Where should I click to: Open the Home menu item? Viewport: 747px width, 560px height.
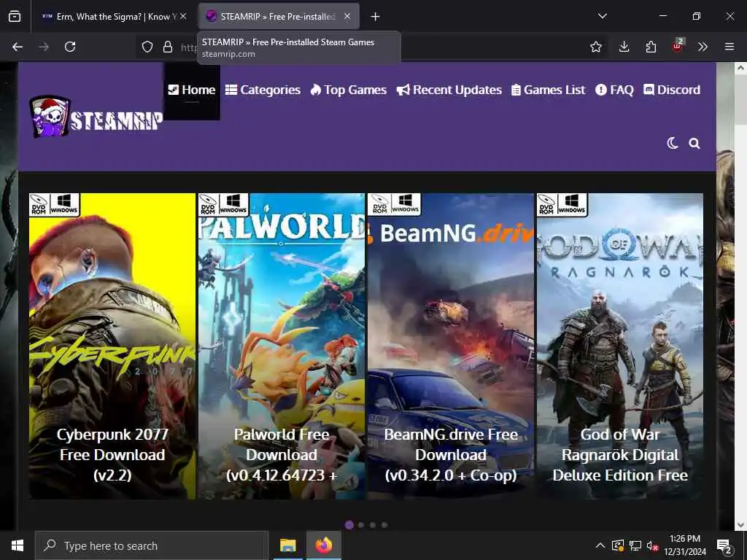click(x=192, y=90)
